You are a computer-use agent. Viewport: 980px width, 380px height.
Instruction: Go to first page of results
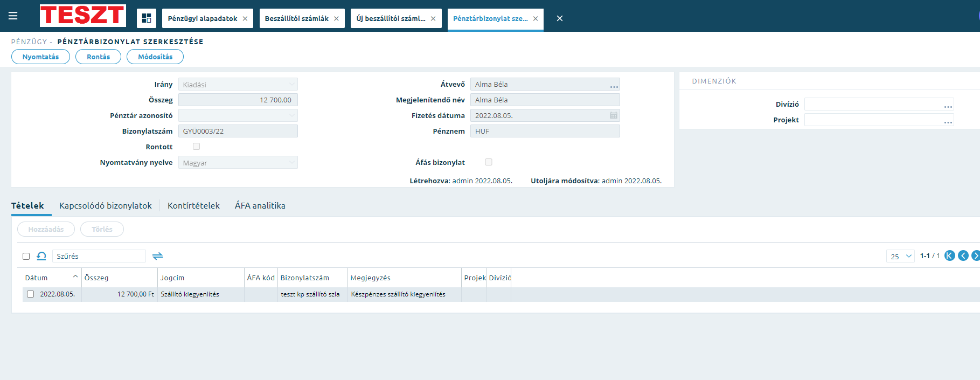(950, 255)
